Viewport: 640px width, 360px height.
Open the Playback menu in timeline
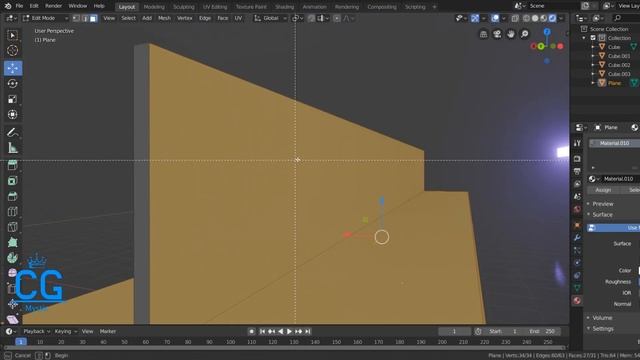(36, 331)
